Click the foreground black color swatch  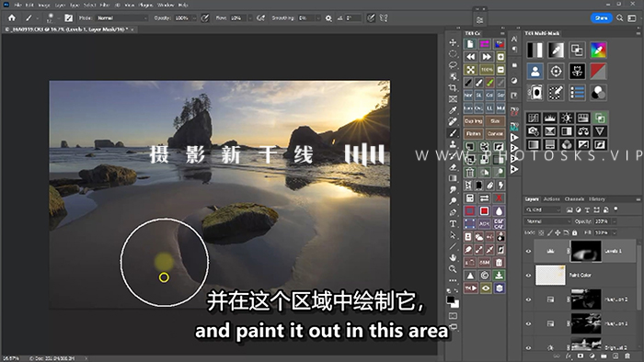[451, 300]
